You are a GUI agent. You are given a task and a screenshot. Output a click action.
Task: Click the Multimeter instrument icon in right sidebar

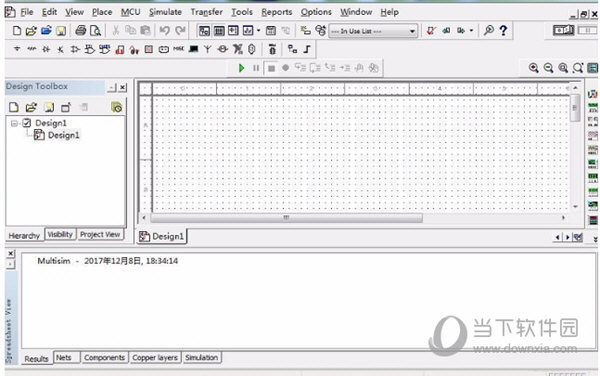coord(592,94)
